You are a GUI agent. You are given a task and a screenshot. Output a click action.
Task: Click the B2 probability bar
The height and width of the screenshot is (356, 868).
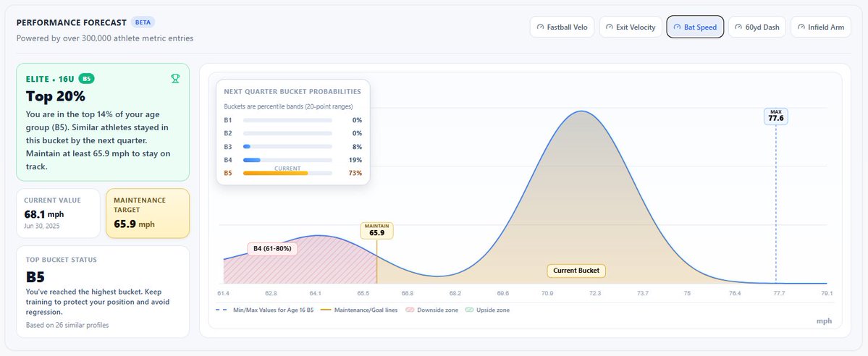click(288, 133)
